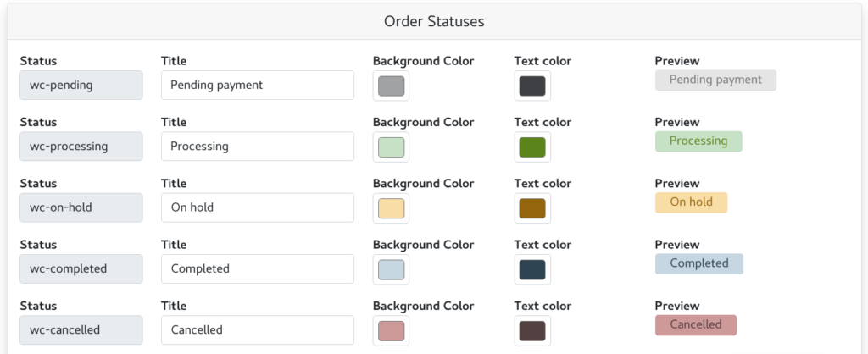Click the Cancelled preview badge
The height and width of the screenshot is (354, 868).
696,324
